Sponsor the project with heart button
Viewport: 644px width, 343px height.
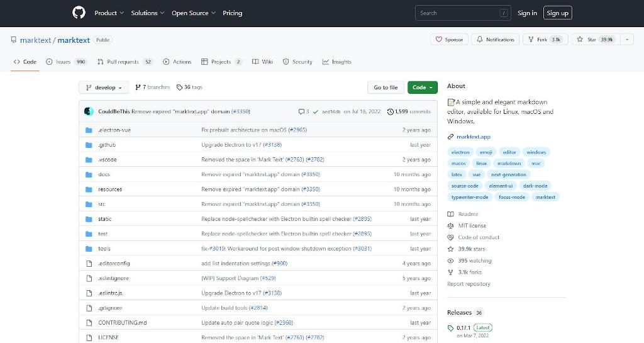point(448,40)
